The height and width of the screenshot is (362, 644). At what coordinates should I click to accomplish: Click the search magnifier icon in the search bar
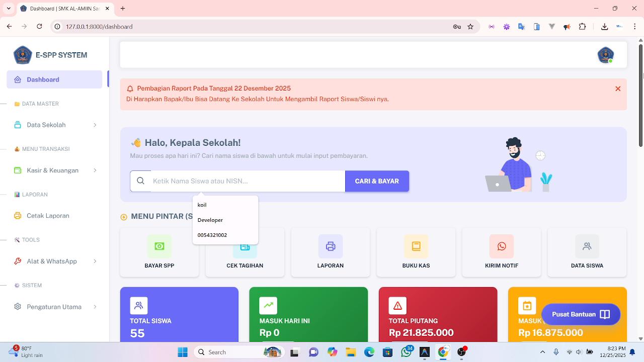pos(140,181)
